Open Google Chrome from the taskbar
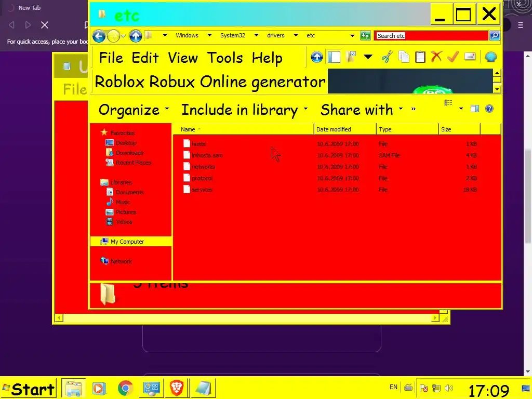This screenshot has height=399, width=532. pyautogui.click(x=125, y=388)
